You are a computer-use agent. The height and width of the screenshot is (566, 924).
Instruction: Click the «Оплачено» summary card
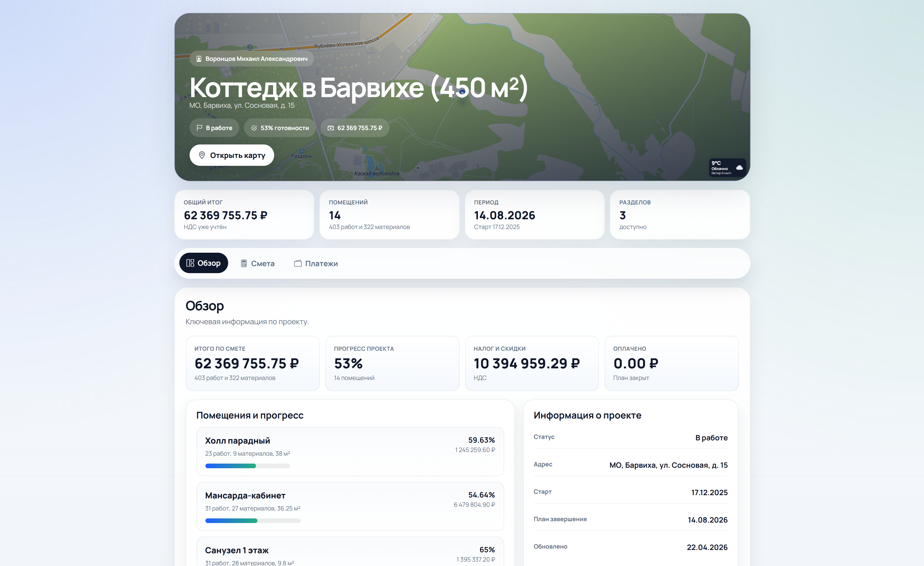coord(671,363)
